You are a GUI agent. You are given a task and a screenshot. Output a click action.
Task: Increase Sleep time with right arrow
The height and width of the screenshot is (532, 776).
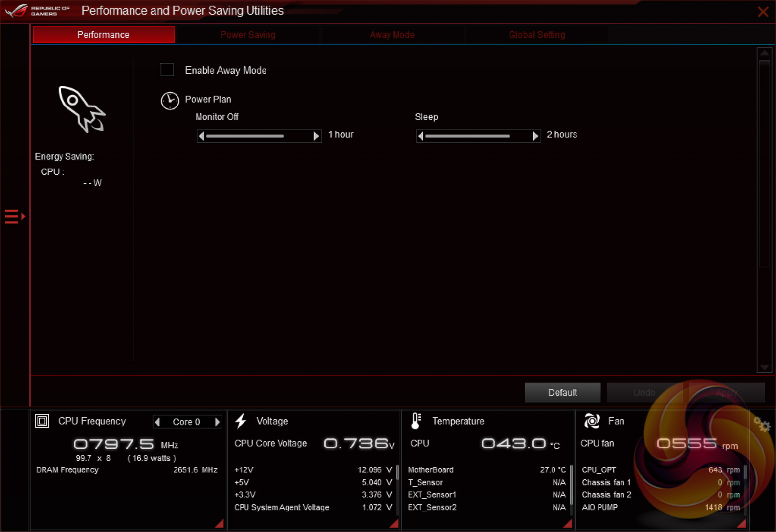(x=535, y=136)
